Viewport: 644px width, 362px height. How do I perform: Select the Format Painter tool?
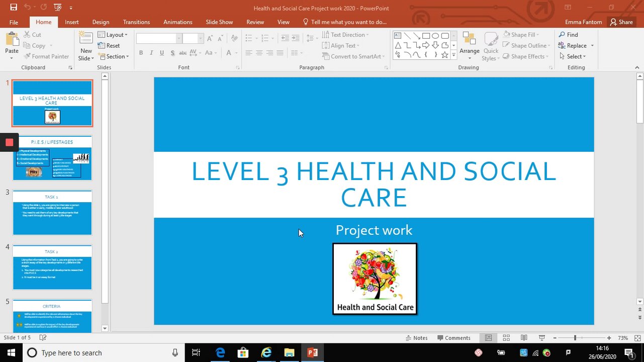point(46,56)
